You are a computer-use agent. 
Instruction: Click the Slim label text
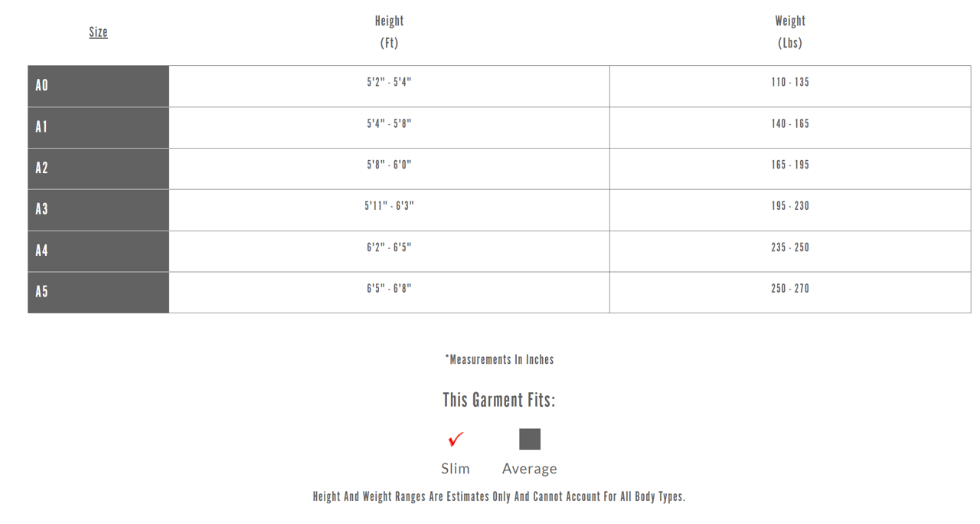point(456,468)
